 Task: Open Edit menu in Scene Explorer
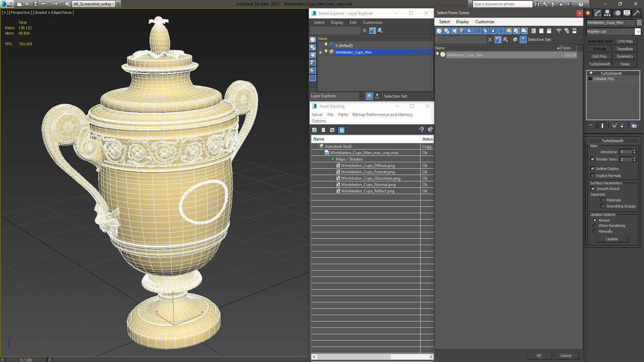click(353, 22)
